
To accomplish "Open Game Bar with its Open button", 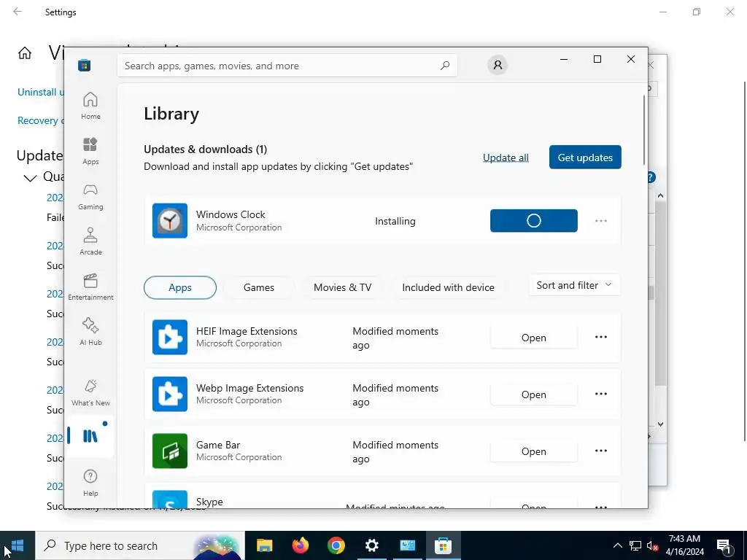I will [x=533, y=451].
